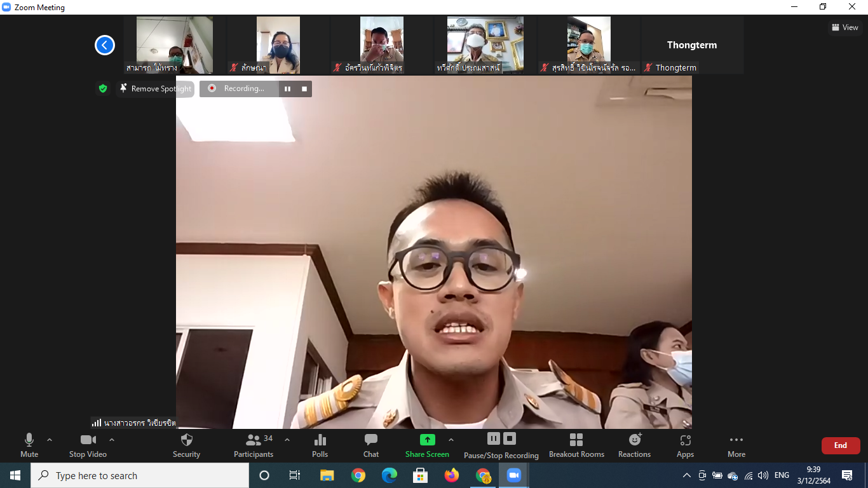Open Microsoft Store from the taskbar

point(420,475)
